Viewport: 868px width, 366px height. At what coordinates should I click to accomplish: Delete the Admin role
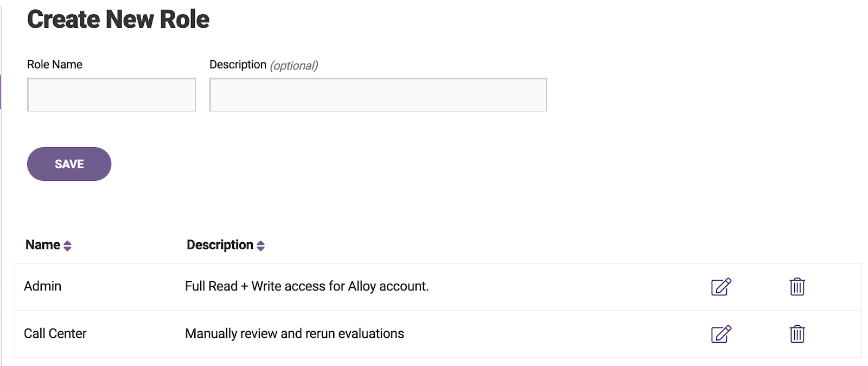[797, 287]
